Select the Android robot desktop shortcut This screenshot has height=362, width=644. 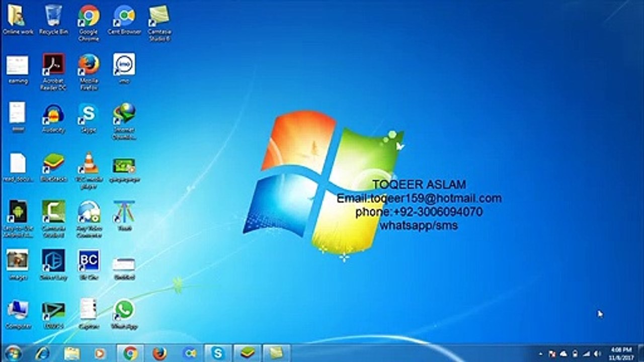pyautogui.click(x=18, y=219)
